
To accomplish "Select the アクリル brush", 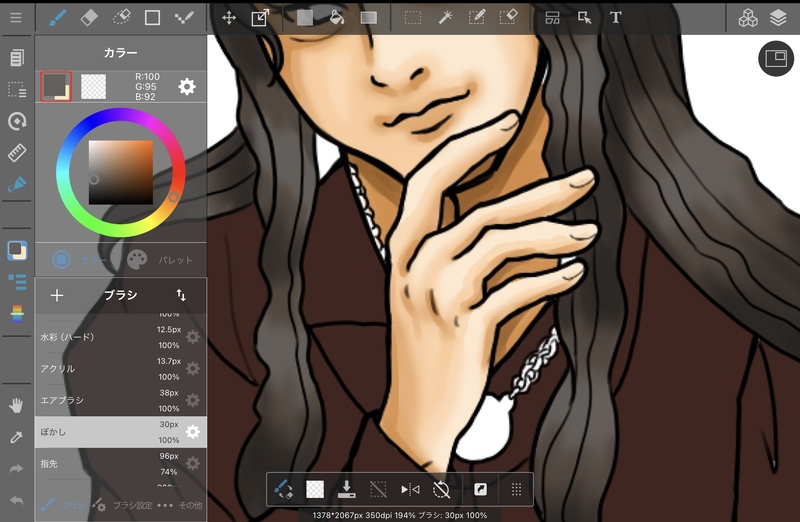I will click(x=120, y=368).
